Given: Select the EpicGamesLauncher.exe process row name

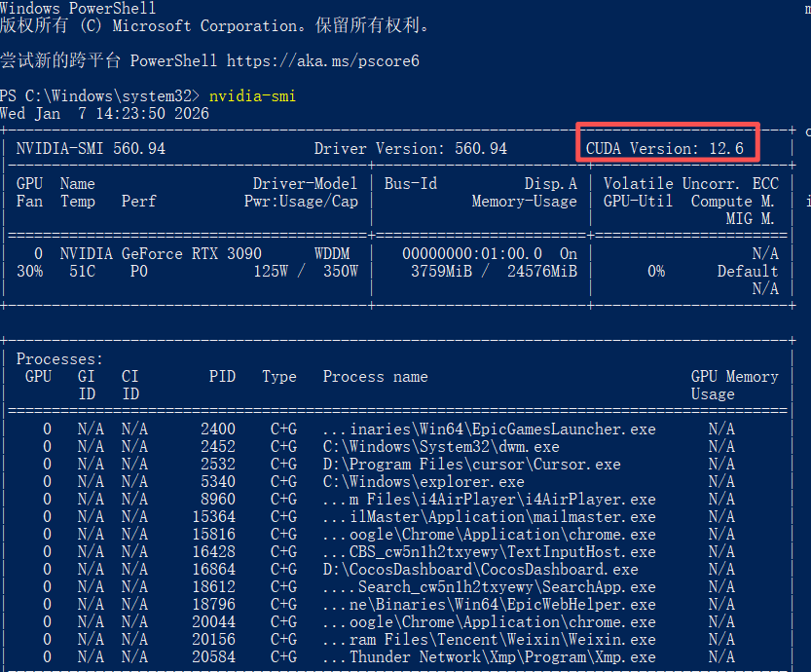Looking at the screenshot, I should click(x=490, y=429).
